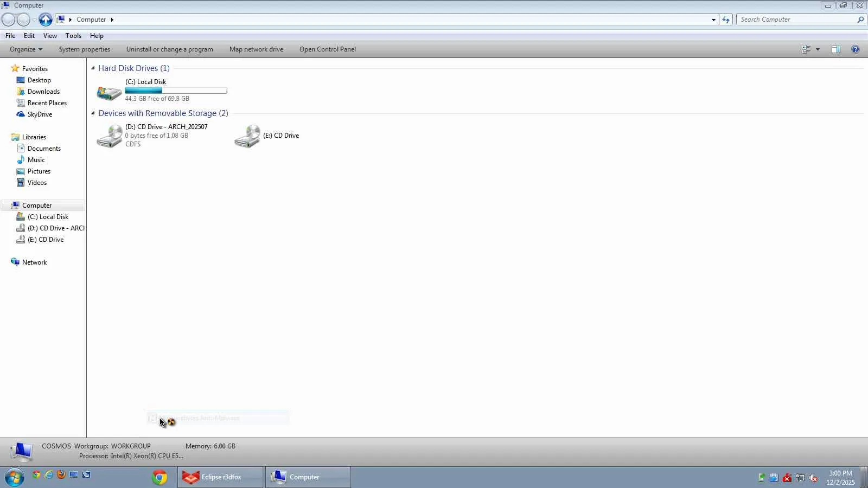Select (C:) Local Disk in navigation tree
The image size is (868, 488).
tap(48, 217)
